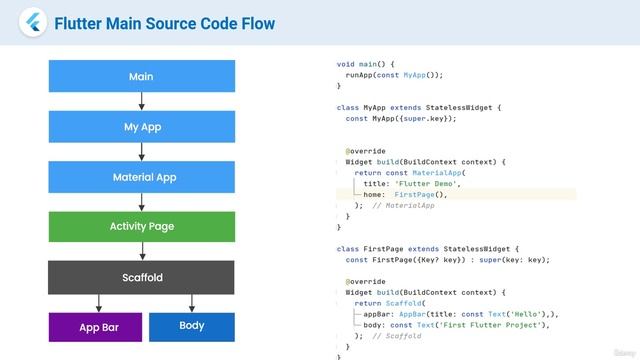
Task: Click the "body: const Text('First Flutter Project')" line
Action: pos(456,325)
